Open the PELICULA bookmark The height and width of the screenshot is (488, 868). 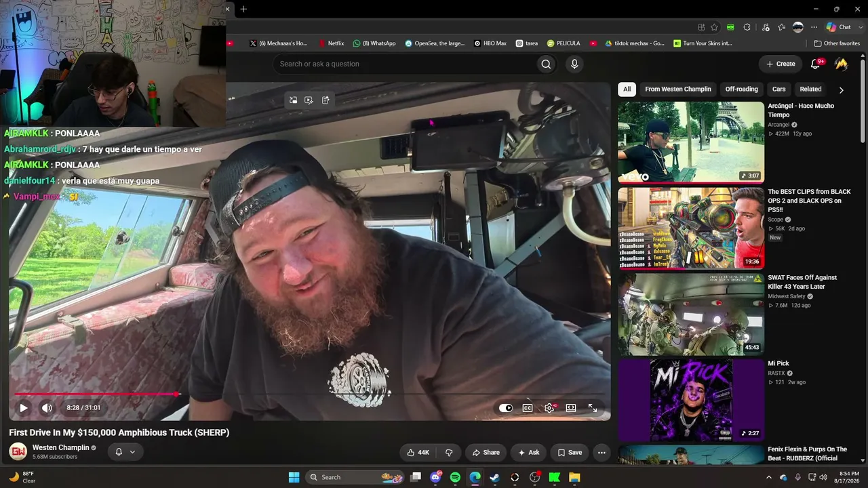tap(564, 43)
